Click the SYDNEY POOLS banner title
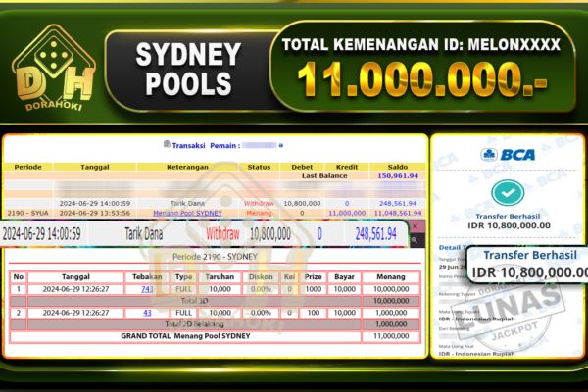Viewport: 588px width, 392px height. click(x=188, y=69)
